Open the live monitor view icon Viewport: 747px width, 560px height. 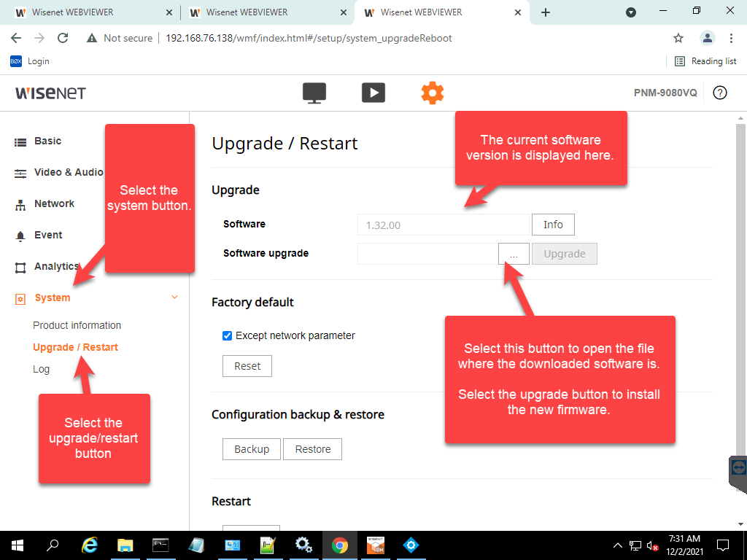pos(314,93)
